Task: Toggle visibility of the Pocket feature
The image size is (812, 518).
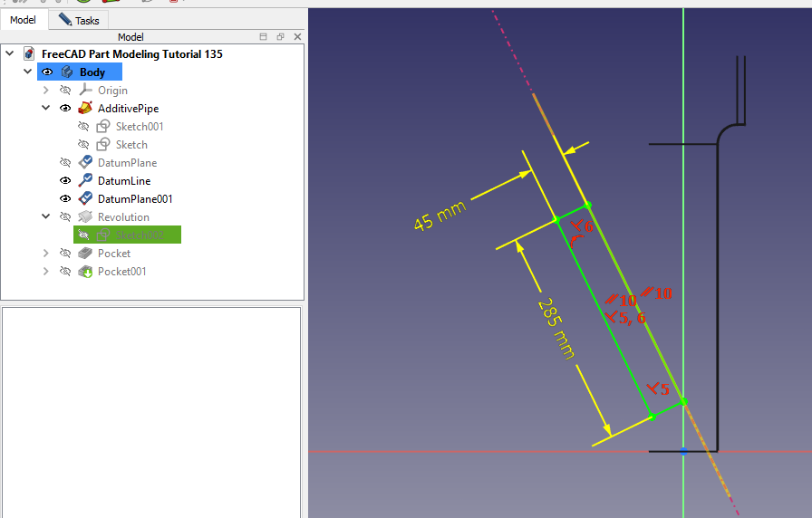Action: point(65,254)
